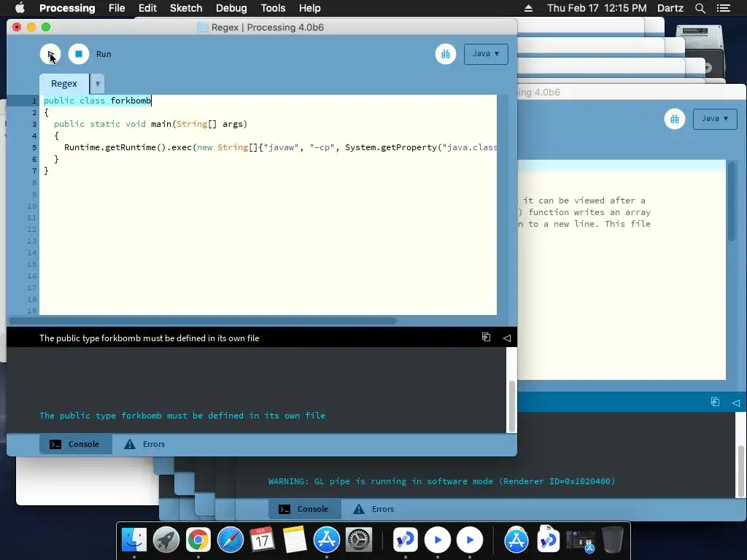
Task: Switch to Console tab in the back window
Action: pyautogui.click(x=305, y=508)
